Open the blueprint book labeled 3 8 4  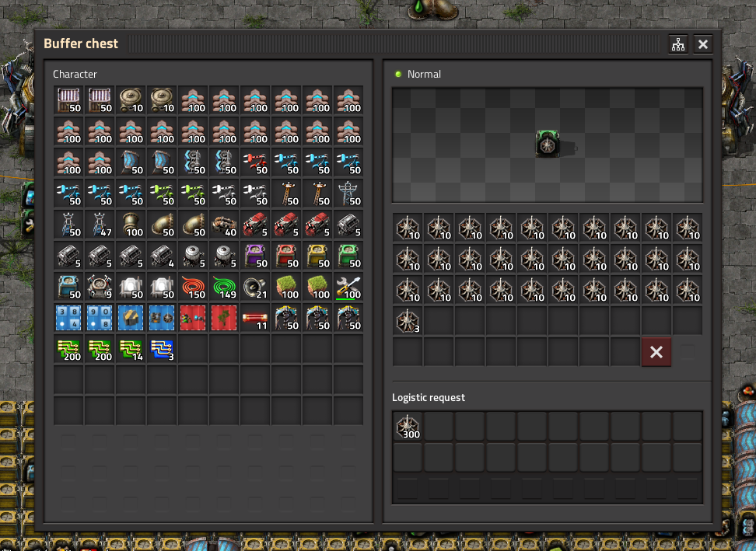coord(68,318)
